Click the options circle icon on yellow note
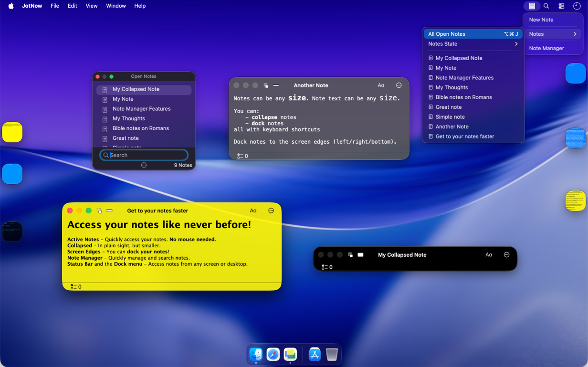 pyautogui.click(x=271, y=210)
